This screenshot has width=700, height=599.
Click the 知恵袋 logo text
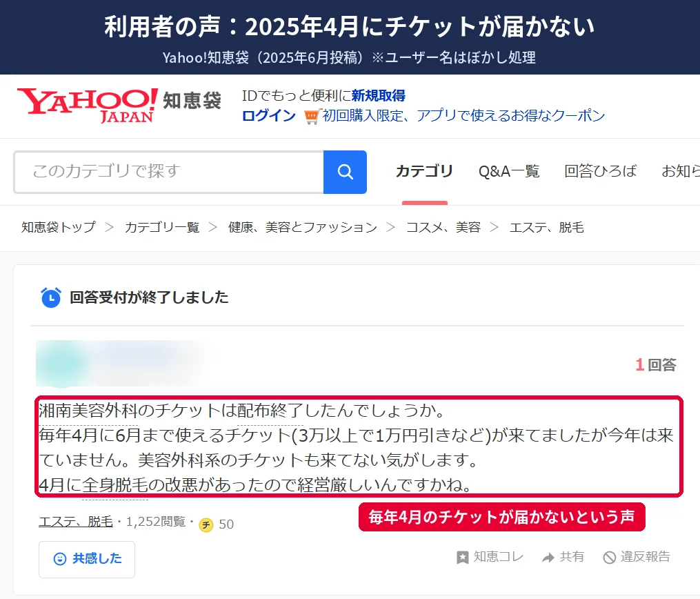pyautogui.click(x=192, y=101)
